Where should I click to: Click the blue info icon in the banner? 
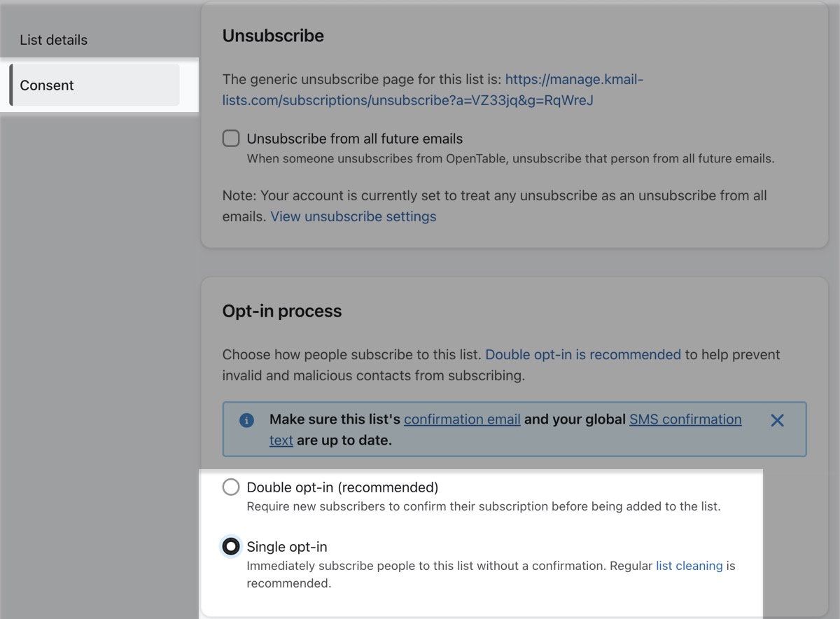[x=246, y=420]
